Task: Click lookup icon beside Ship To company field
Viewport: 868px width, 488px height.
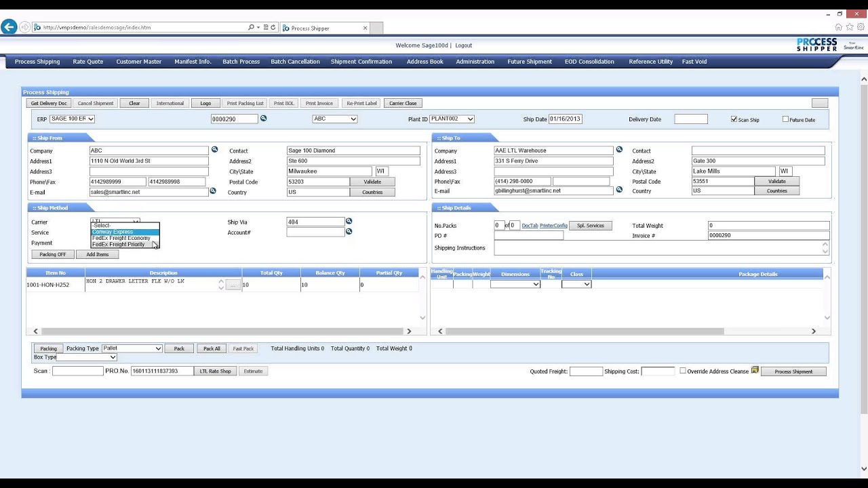Action: (619, 150)
